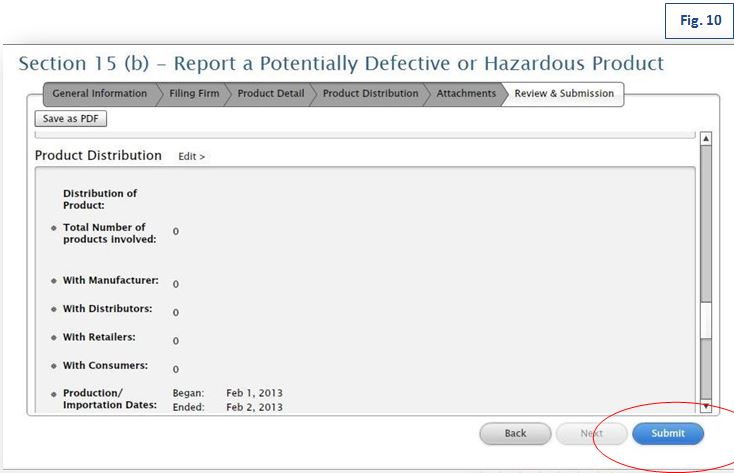Viewport: 734px width, 473px height.
Task: Click the bullet beside With Retailers
Action: coord(54,338)
